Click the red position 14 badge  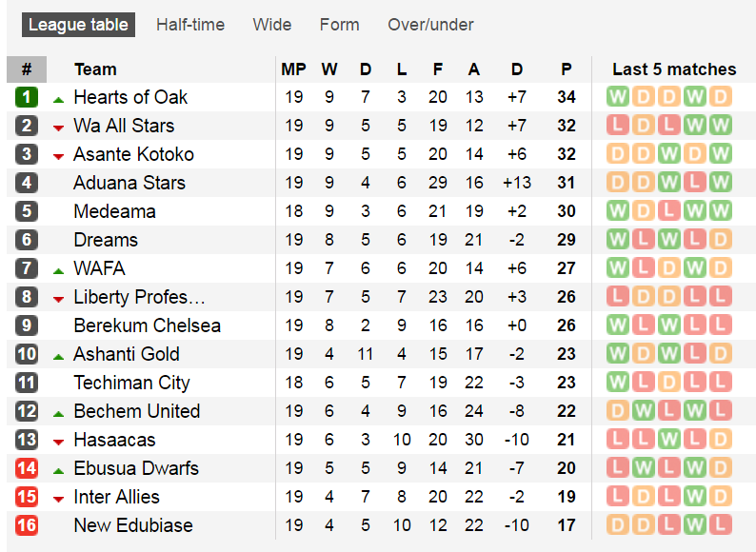[27, 468]
